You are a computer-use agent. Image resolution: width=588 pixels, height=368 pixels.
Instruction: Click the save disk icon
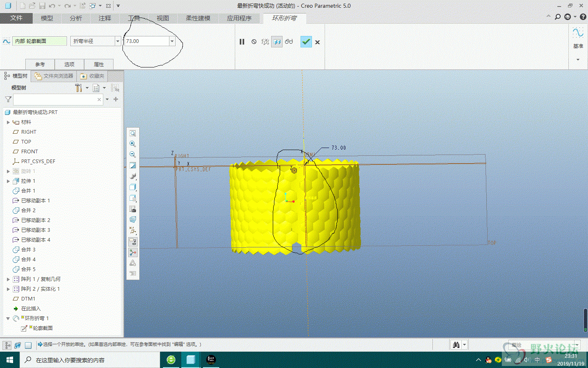tap(42, 6)
